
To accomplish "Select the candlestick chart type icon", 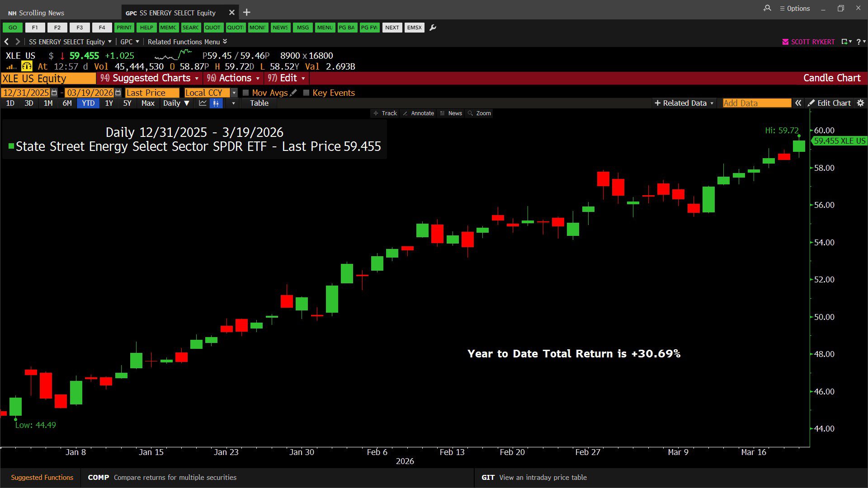I will (x=216, y=103).
